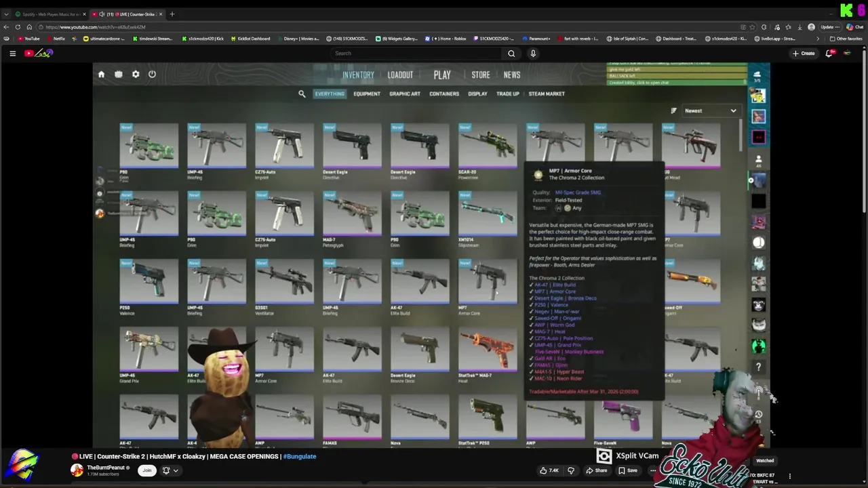Image resolution: width=868 pixels, height=488 pixels.
Task: Focus the YouTube search field
Action: coord(417,54)
